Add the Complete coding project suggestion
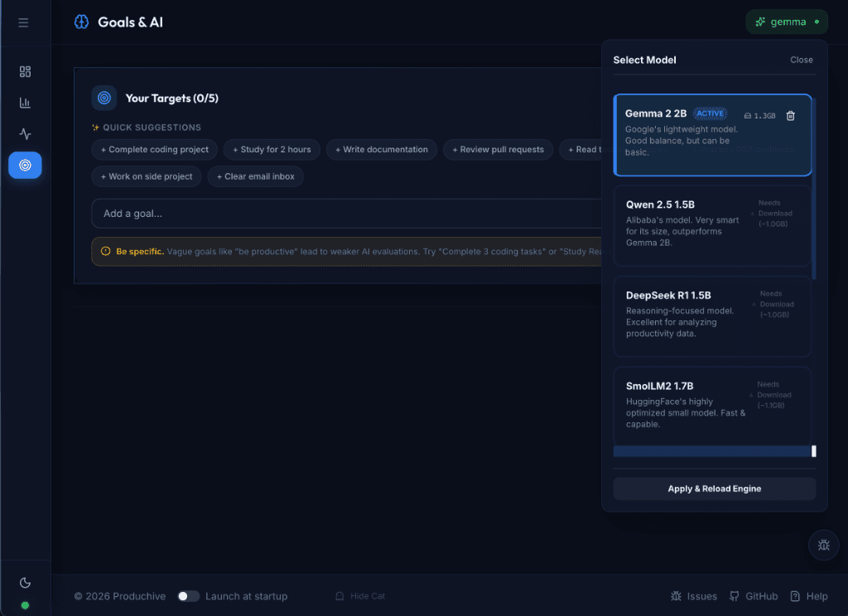Image resolution: width=848 pixels, height=616 pixels. (x=154, y=149)
